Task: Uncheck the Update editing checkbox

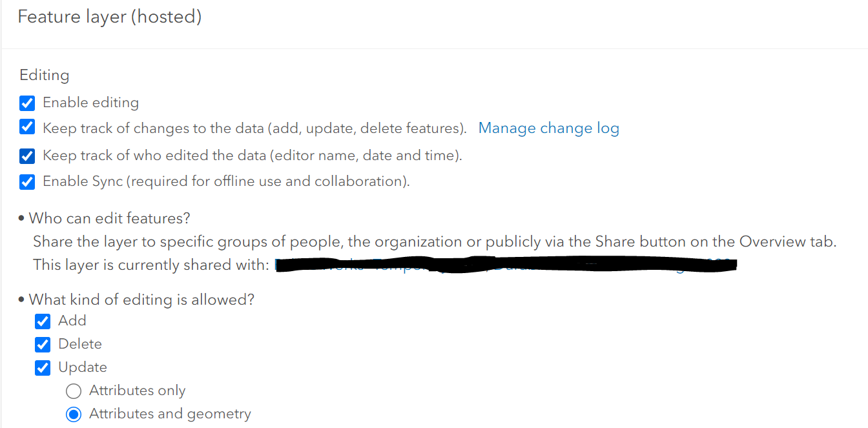Action: 43,367
